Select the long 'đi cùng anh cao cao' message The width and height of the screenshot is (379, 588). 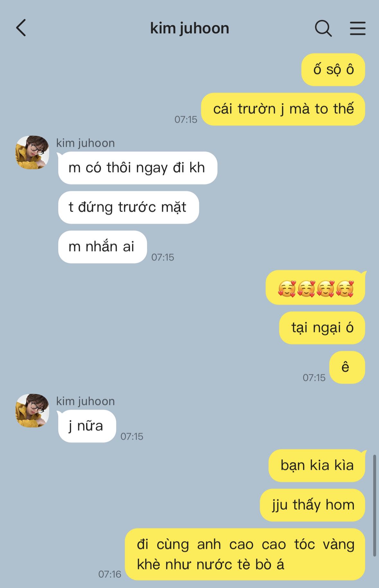click(245, 554)
